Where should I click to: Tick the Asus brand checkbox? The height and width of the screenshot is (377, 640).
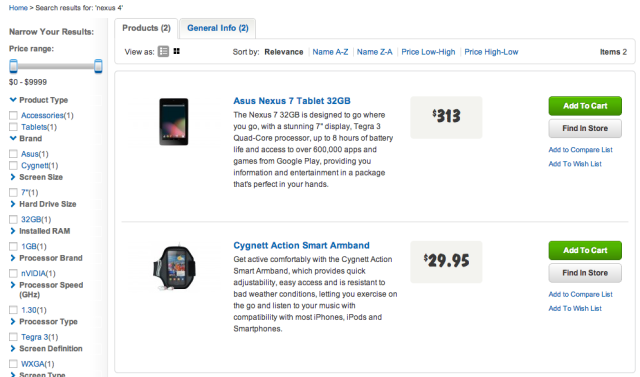point(13,154)
